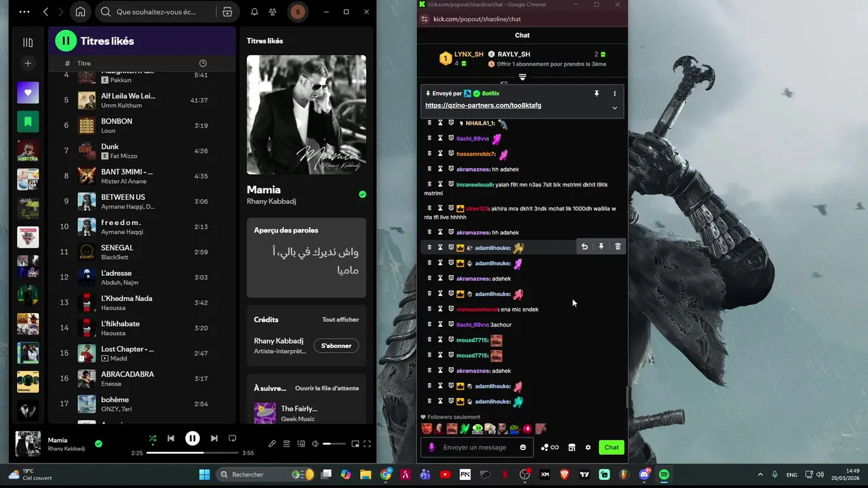The width and height of the screenshot is (868, 488).
Task: Toggle liked checkmark beside Mamia in player bar
Action: tap(98, 444)
